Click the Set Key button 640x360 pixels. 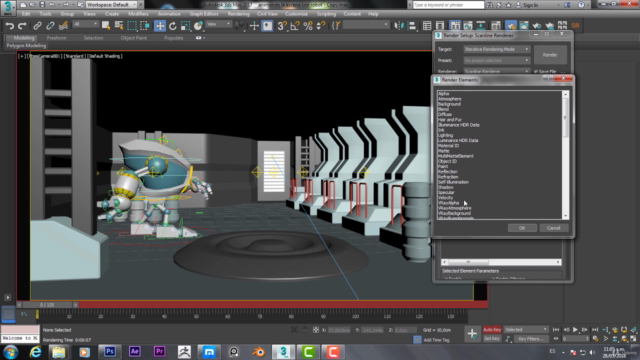pos(492,339)
